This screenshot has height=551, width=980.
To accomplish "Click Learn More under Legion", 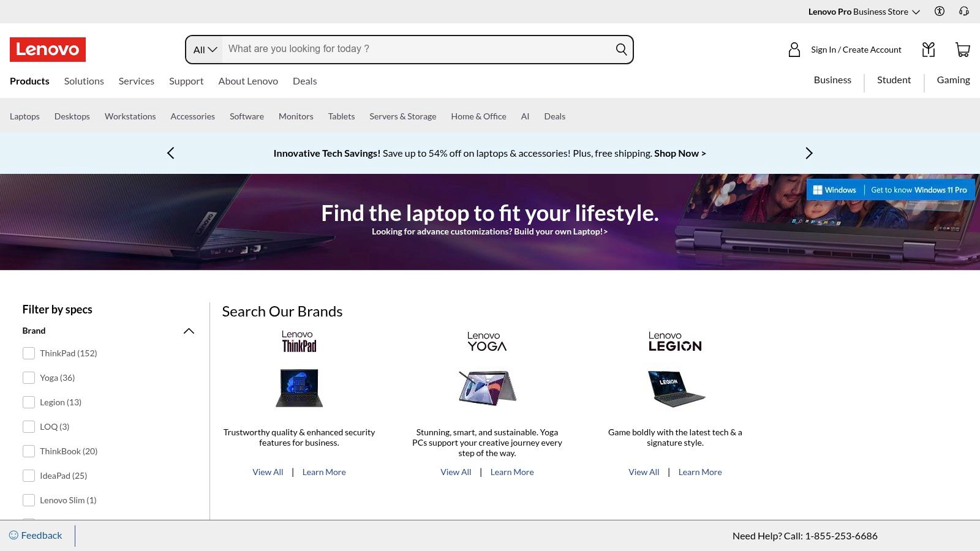I will pos(700,472).
